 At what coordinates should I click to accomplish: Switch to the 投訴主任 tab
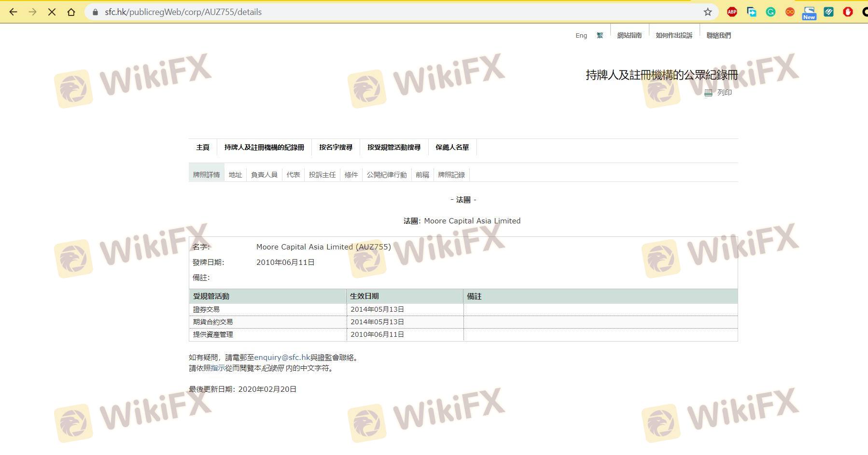click(322, 175)
